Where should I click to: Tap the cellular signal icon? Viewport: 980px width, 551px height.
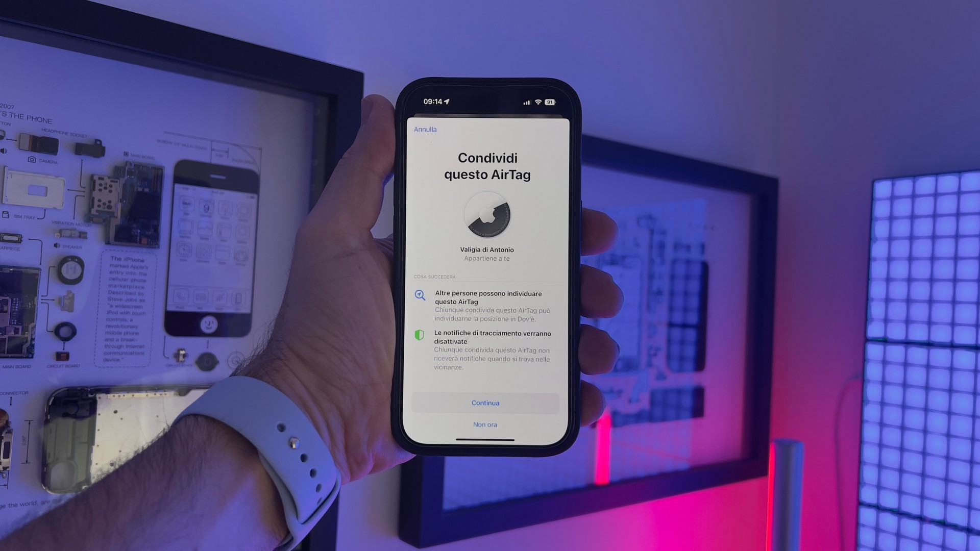coord(524,102)
